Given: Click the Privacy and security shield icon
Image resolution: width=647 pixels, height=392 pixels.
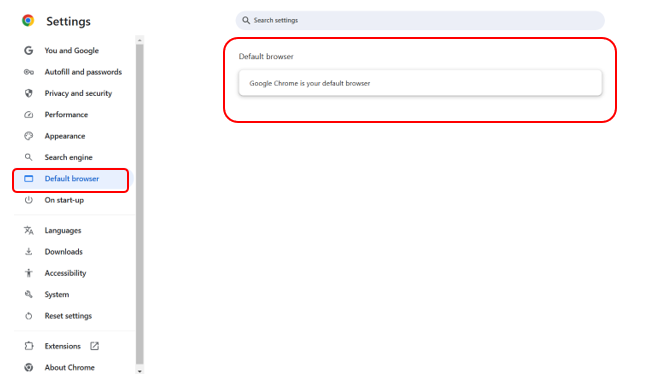Looking at the screenshot, I should tap(28, 93).
